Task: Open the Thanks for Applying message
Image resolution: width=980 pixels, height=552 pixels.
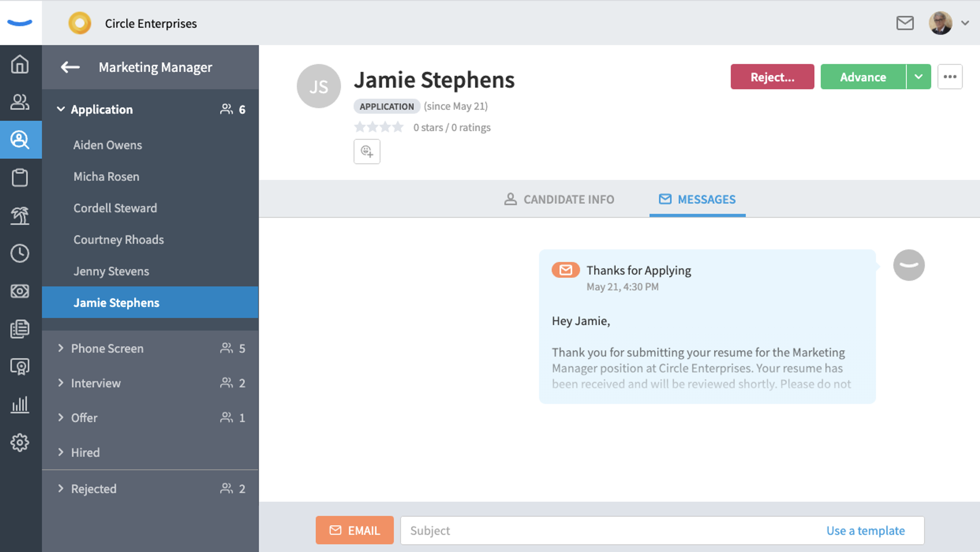Action: [x=707, y=326]
